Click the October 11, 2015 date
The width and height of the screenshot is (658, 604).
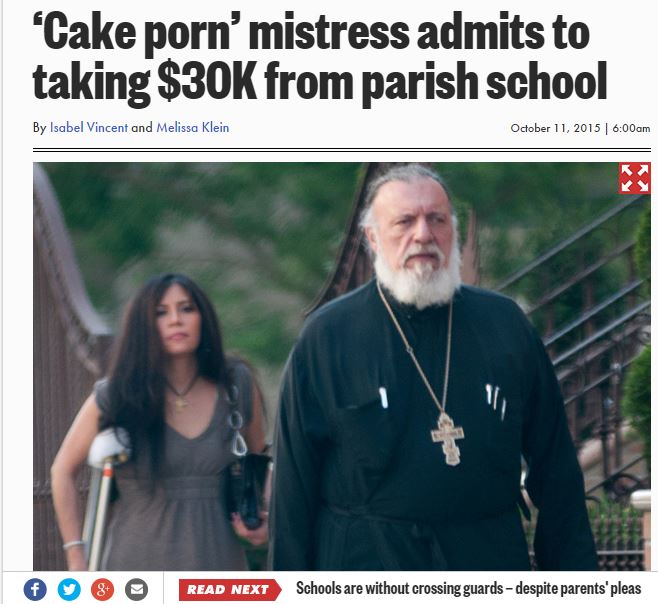555,128
